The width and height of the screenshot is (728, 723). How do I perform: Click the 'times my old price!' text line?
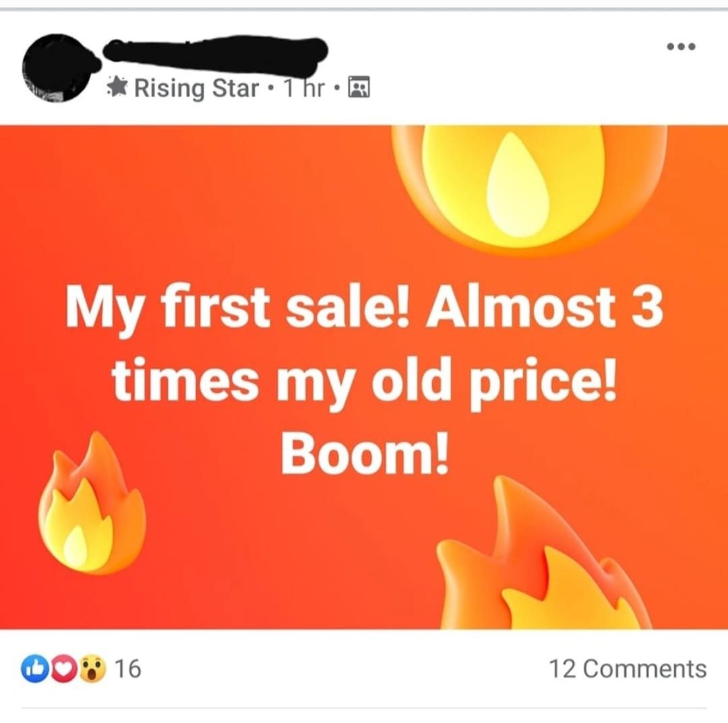[x=365, y=383]
